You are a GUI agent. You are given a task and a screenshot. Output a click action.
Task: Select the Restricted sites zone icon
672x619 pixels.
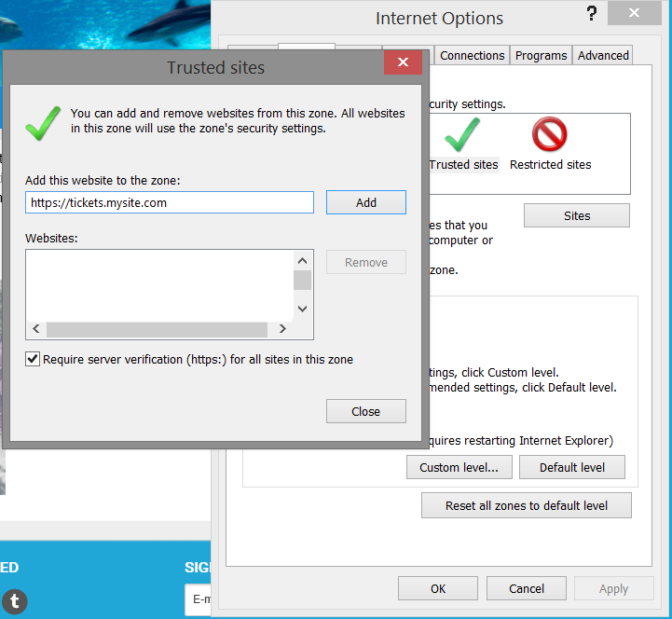coord(550,137)
